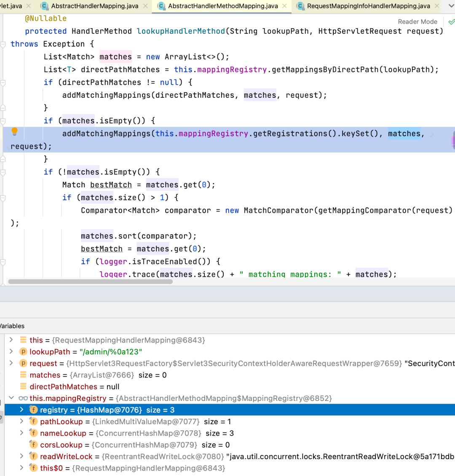Click the editor horizontal scrollbar
The image size is (455, 476).
pos(90,281)
